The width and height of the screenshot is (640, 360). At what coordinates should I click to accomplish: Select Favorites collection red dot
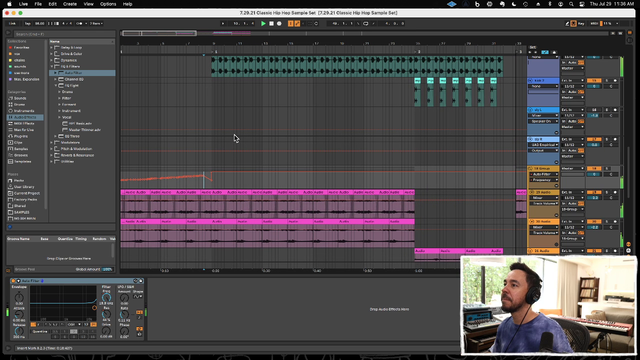pos(10,47)
